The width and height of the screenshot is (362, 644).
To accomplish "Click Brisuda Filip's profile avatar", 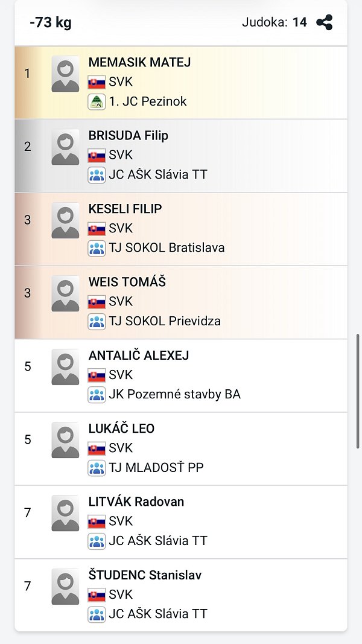I will point(65,147).
